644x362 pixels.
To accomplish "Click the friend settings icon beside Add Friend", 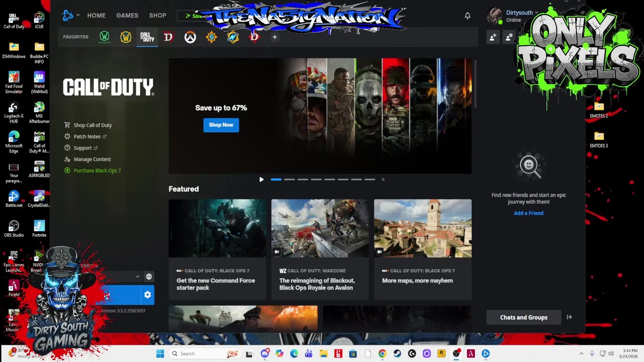I will 509,37.
